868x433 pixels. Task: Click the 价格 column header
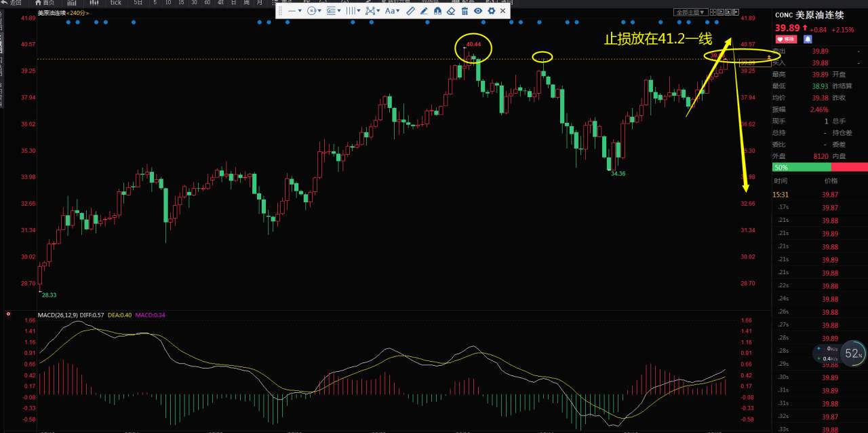point(830,181)
